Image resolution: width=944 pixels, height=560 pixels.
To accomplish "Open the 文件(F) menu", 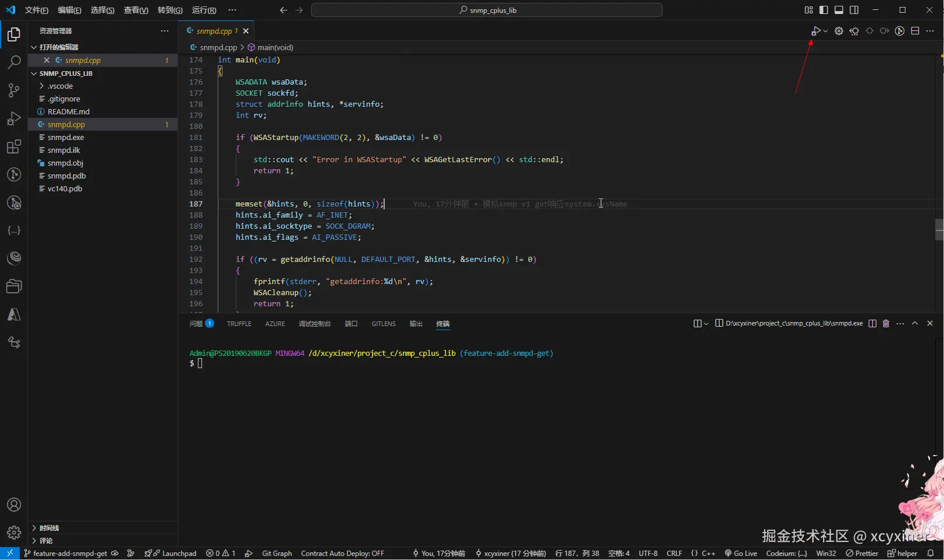I will (36, 10).
